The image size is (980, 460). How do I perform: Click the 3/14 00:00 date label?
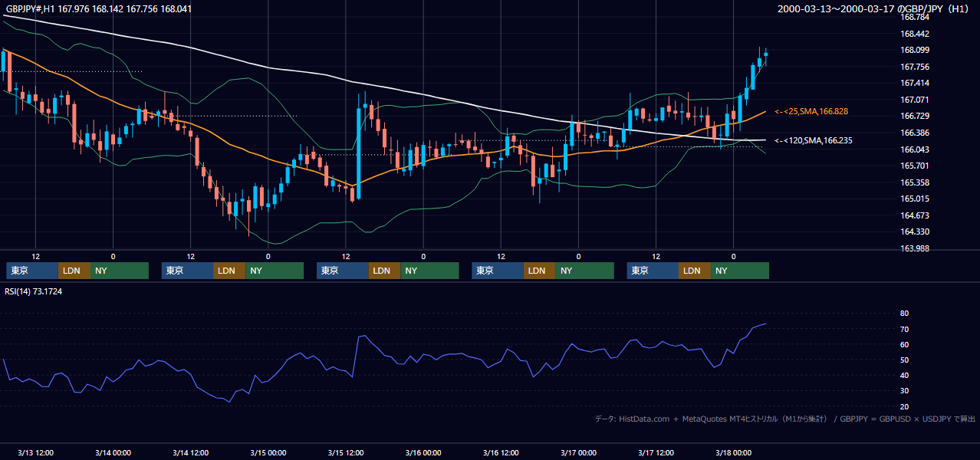point(113,453)
